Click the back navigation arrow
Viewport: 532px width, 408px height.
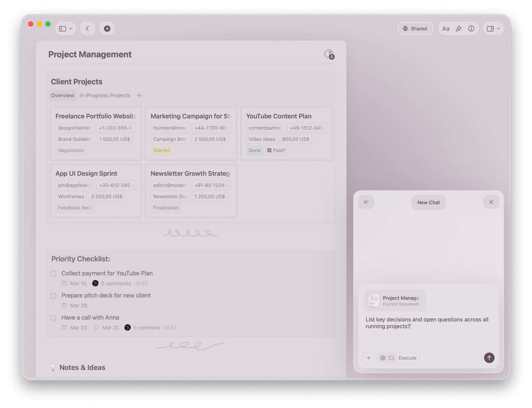[x=88, y=28]
